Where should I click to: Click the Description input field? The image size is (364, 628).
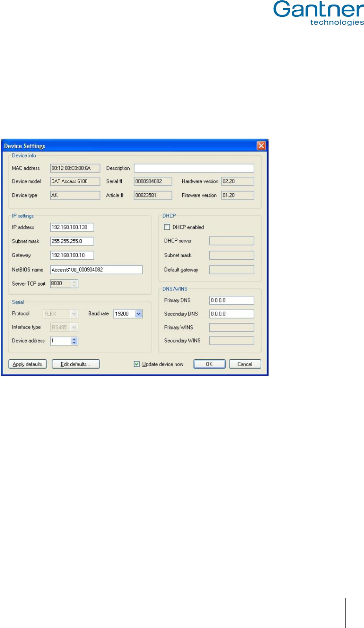pos(194,168)
